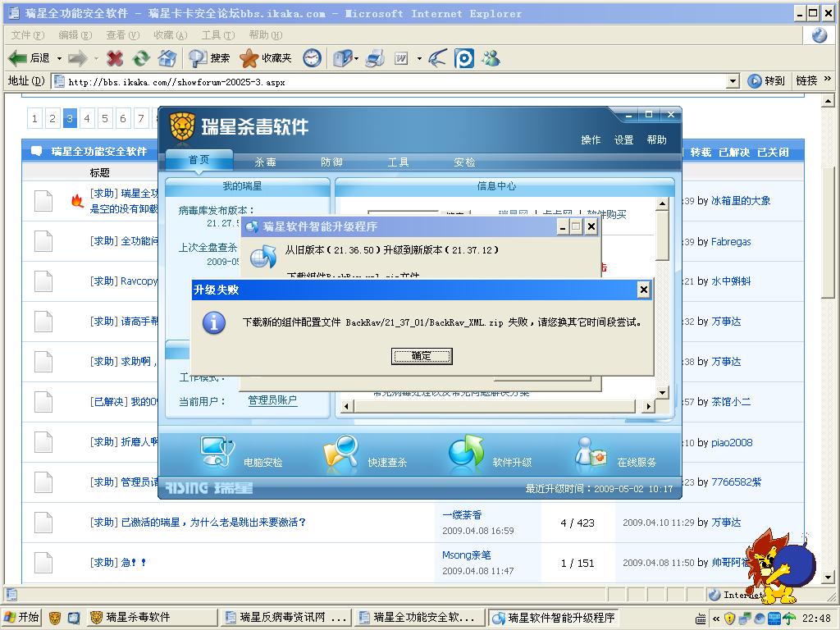Open the Search (搜索) toolbar button

point(209,58)
